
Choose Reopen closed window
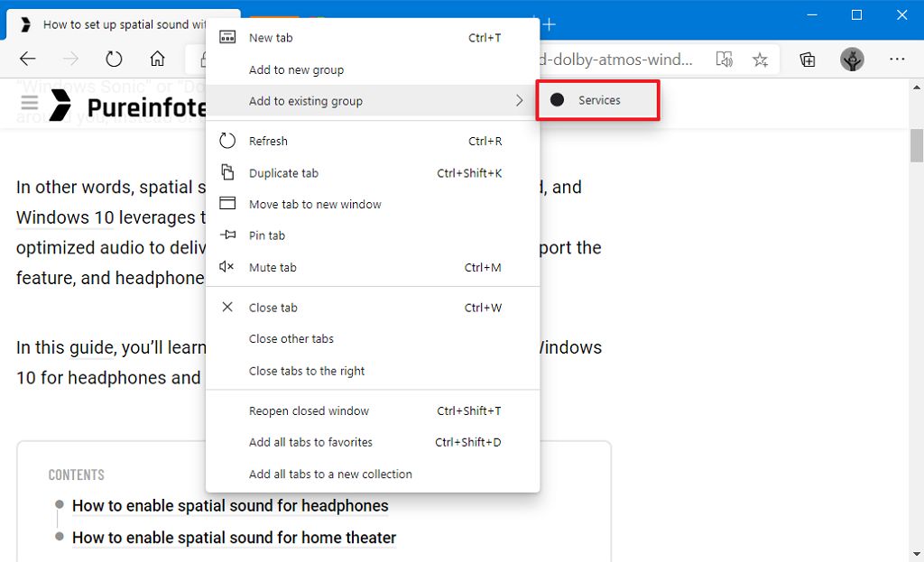(x=373, y=410)
